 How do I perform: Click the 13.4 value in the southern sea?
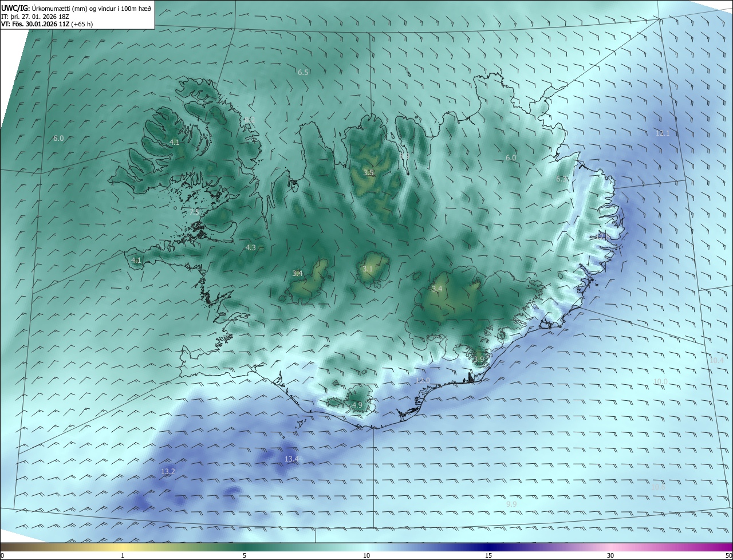pos(292,459)
